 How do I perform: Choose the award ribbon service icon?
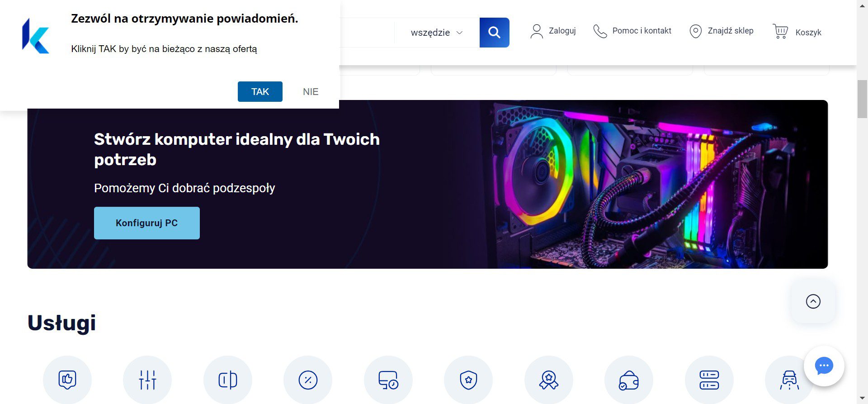tap(548, 380)
